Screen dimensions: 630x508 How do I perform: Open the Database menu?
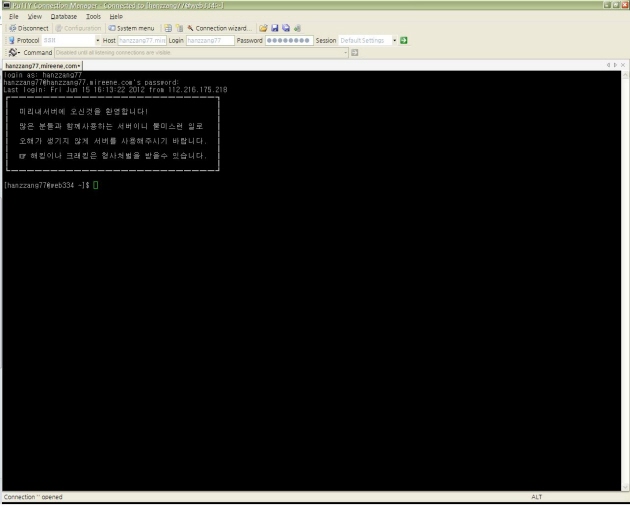[x=63, y=17]
